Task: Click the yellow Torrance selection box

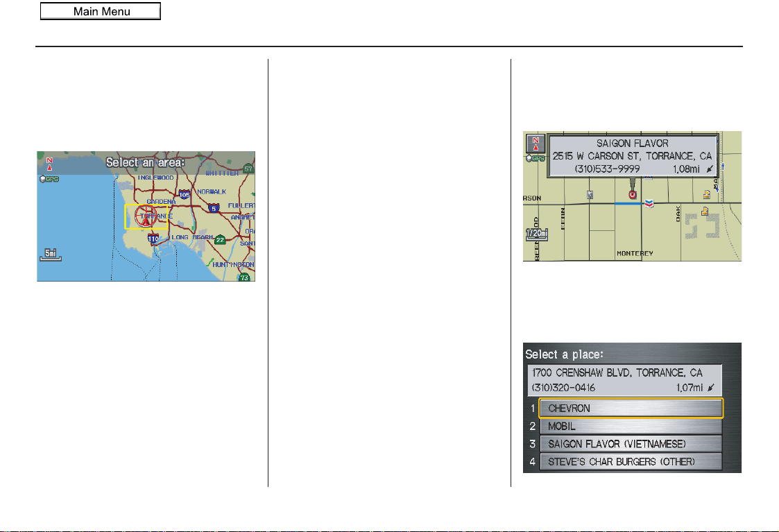Action: click(x=146, y=216)
